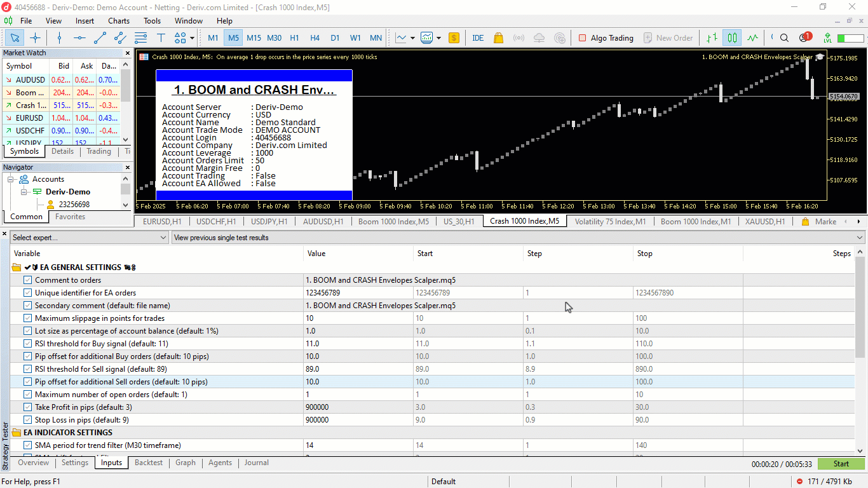The image size is (868, 488).
Task: Open the Journal tab in Strategy Tester
Action: [257, 463]
